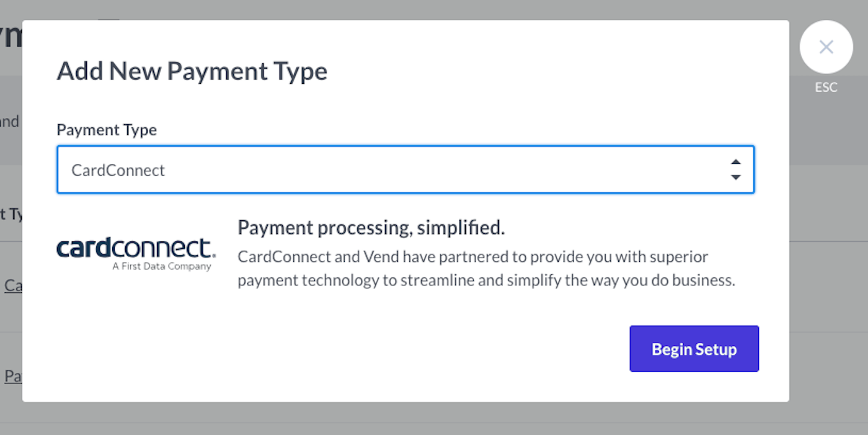Click the "Add New Payment Type" title

tap(192, 71)
